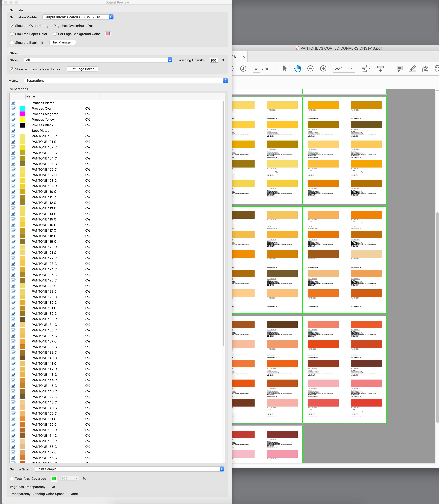Click the zoom in plus icon

[323, 69]
